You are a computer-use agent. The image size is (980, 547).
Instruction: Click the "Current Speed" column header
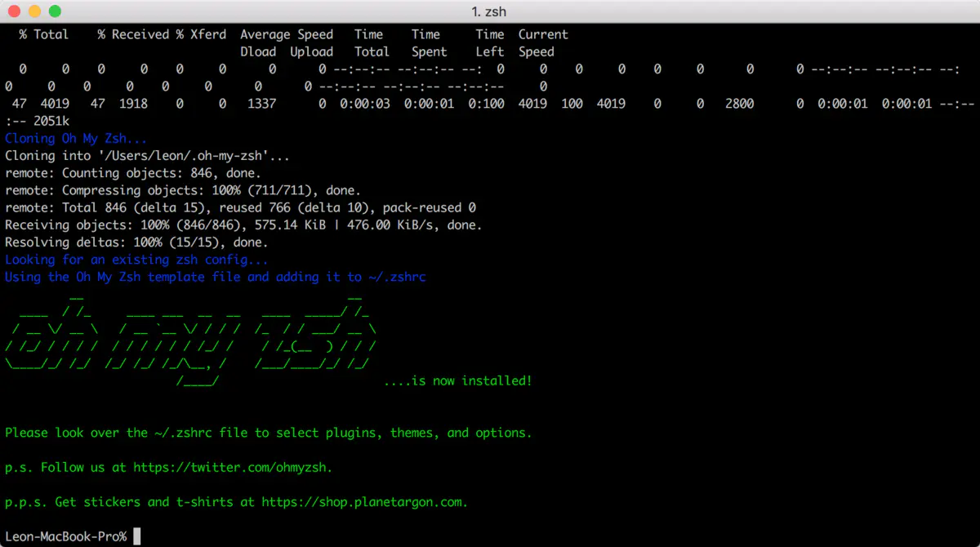(x=543, y=42)
